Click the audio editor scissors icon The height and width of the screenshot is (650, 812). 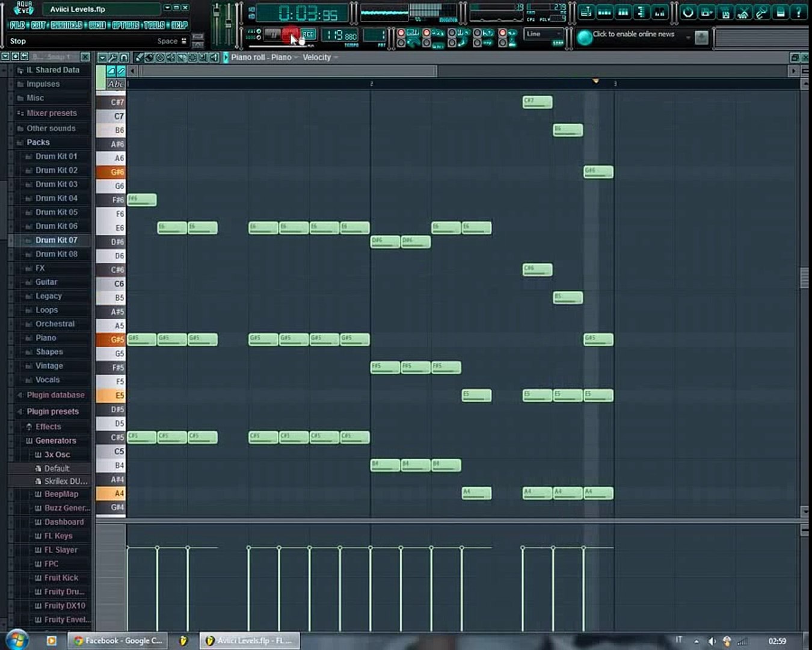[743, 12]
